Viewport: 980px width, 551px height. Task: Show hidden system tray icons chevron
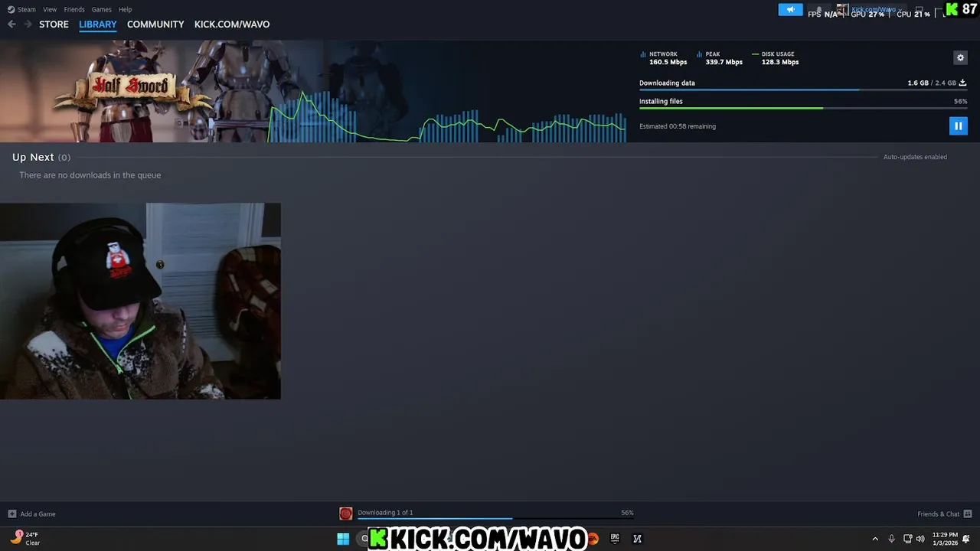click(875, 539)
